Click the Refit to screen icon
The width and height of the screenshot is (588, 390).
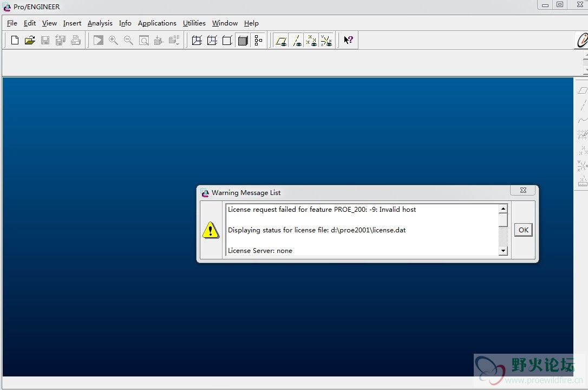tap(144, 40)
